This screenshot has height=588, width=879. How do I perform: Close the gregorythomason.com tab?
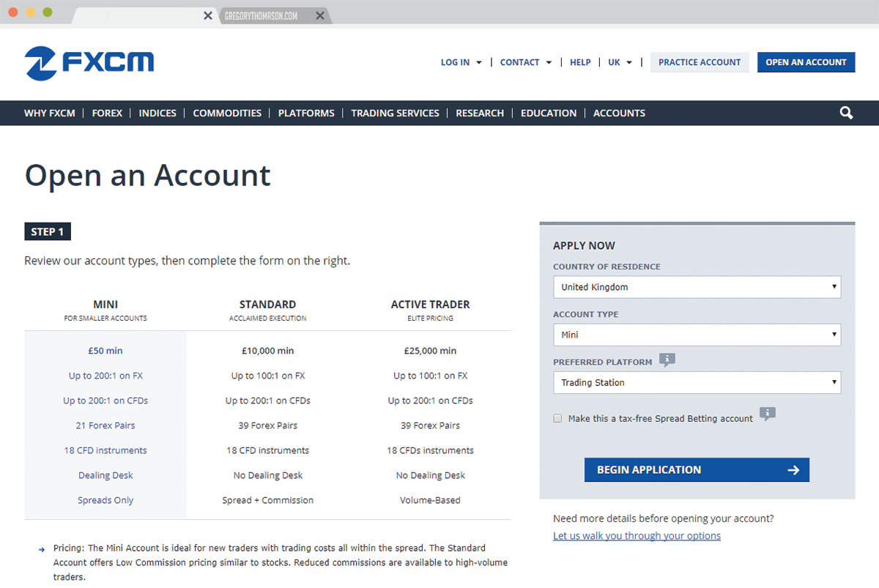pyautogui.click(x=320, y=15)
